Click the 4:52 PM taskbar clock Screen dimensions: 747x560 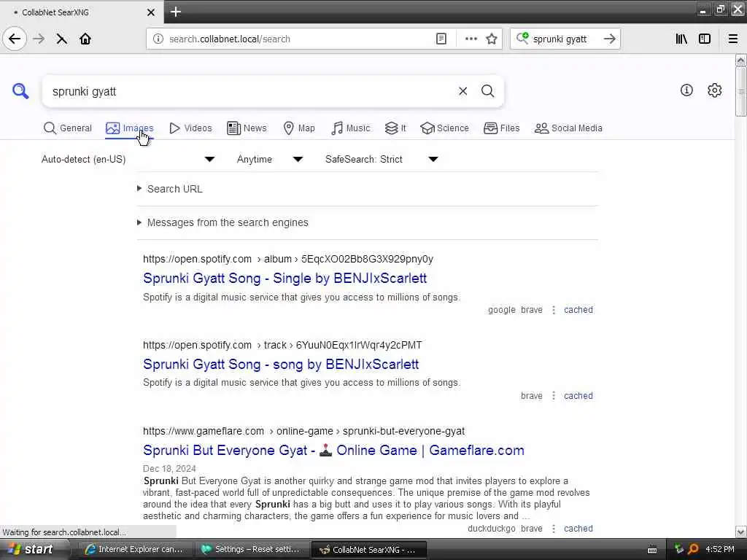(719, 550)
